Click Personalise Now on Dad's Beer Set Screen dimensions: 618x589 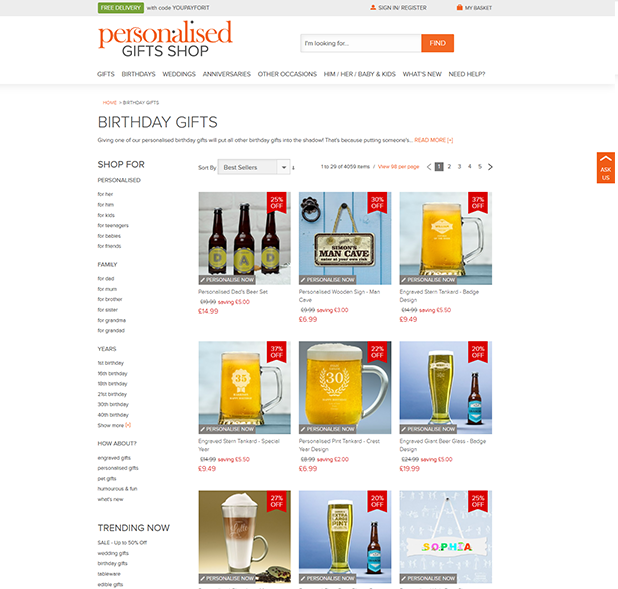[227, 280]
